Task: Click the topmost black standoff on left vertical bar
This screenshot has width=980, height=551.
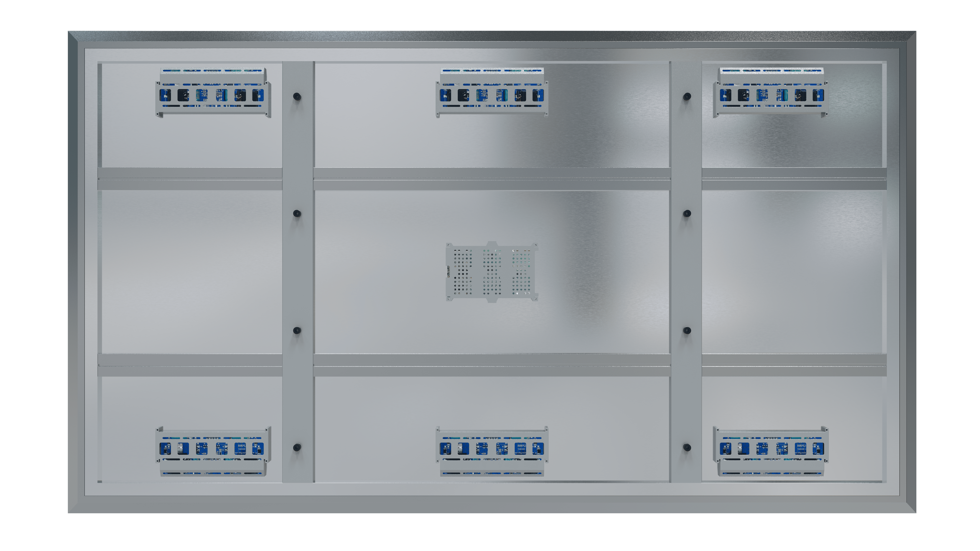Action: click(297, 97)
